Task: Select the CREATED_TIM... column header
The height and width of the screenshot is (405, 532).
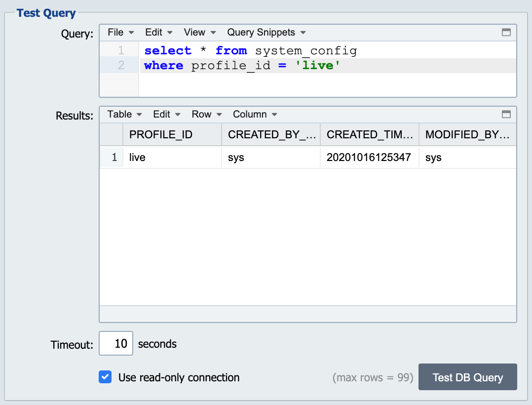Action: point(370,134)
